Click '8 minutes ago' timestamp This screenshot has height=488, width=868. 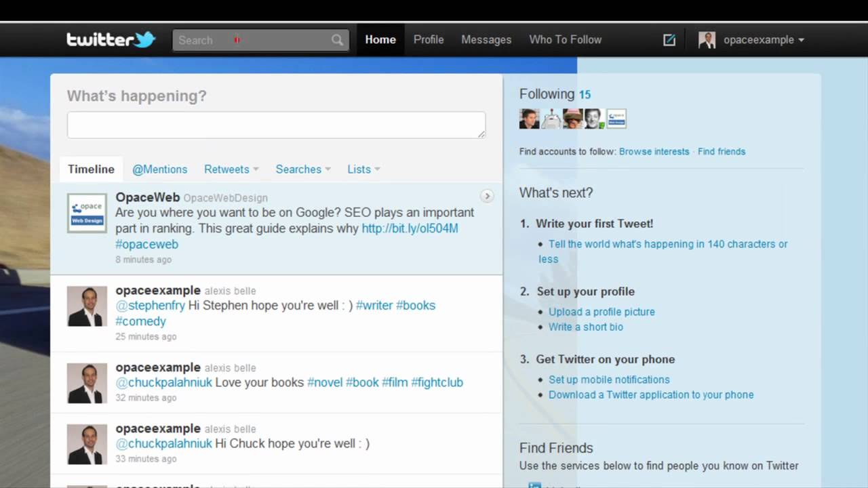coord(143,260)
